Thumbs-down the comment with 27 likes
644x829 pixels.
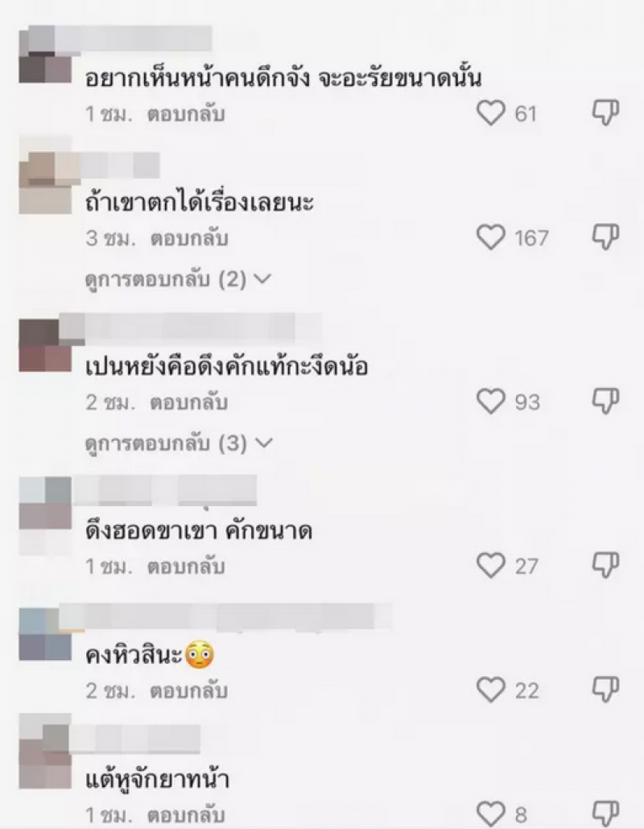pyautogui.click(x=605, y=566)
